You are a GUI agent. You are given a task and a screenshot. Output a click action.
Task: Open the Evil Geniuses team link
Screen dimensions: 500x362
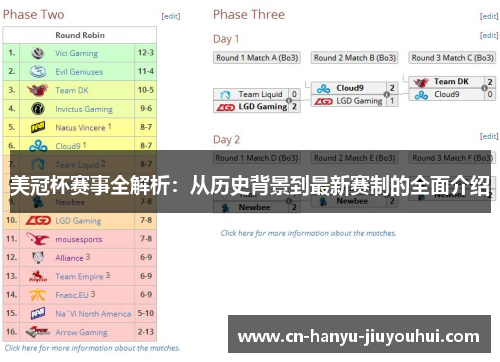[79, 72]
